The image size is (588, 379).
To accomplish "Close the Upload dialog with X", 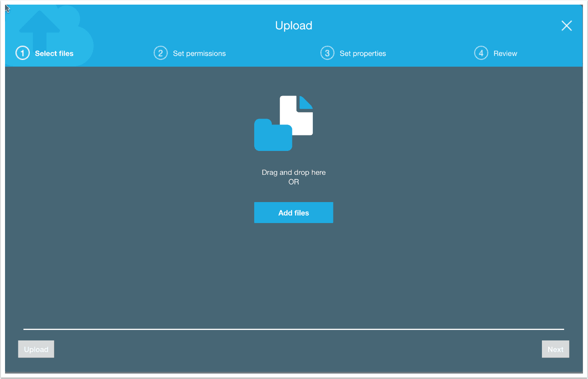I will click(566, 26).
